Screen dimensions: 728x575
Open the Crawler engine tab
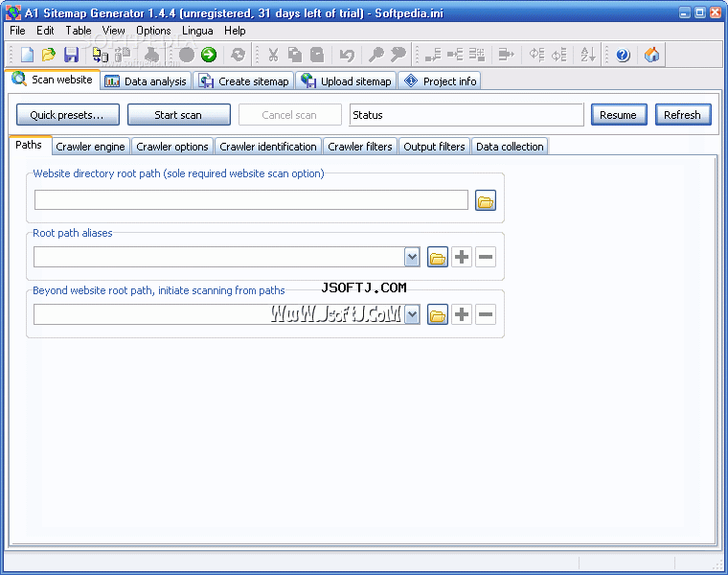(x=91, y=147)
